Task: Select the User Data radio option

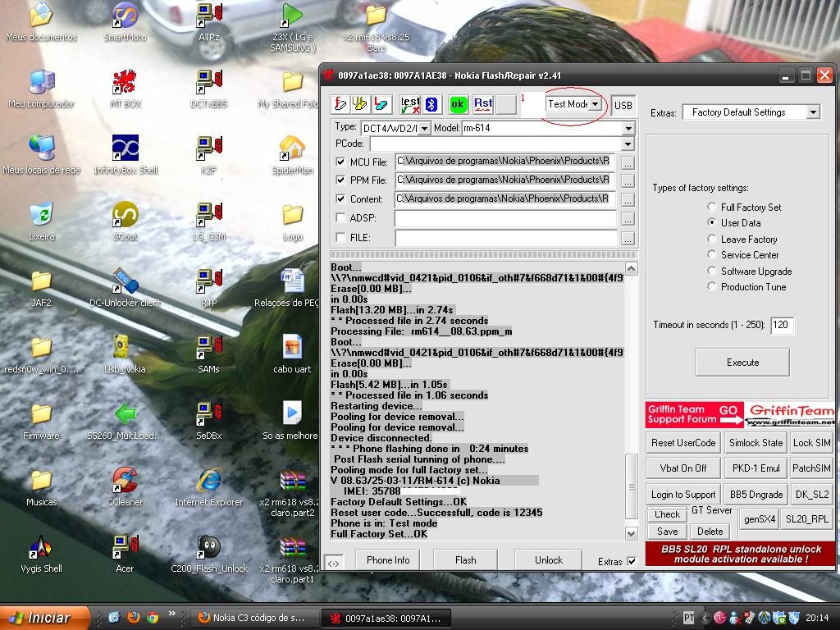Action: [x=712, y=222]
